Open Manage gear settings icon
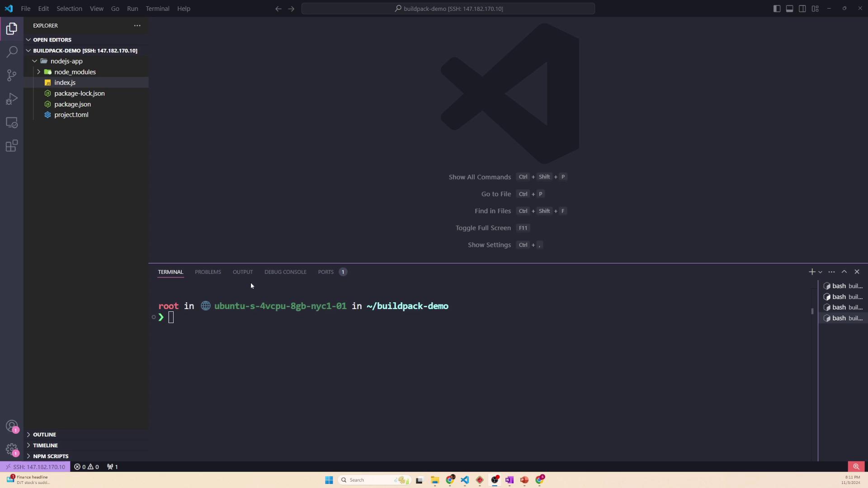Screen dimensions: 868x488 click(x=12, y=449)
